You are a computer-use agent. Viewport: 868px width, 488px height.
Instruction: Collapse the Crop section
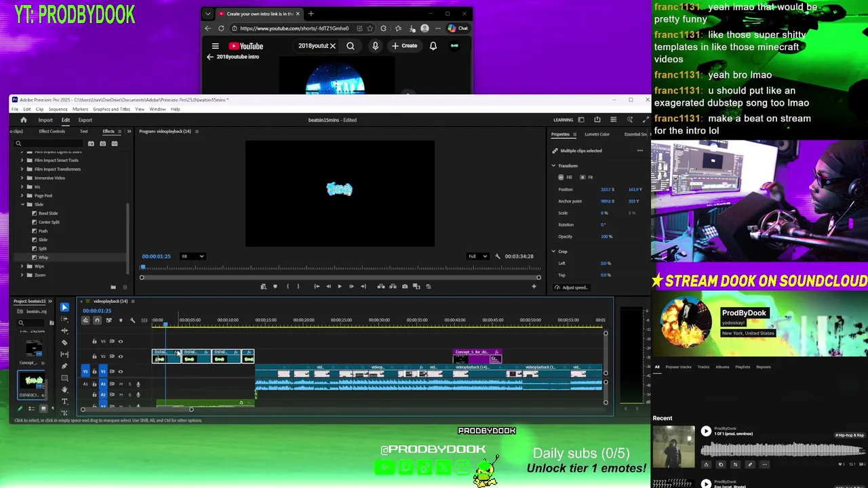pos(553,251)
